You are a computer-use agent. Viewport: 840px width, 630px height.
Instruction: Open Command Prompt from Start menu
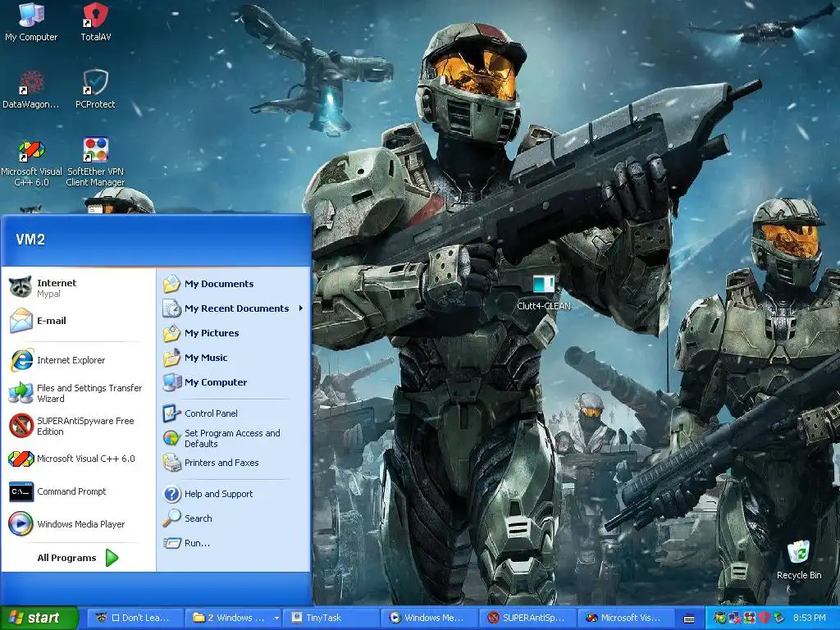click(x=78, y=491)
